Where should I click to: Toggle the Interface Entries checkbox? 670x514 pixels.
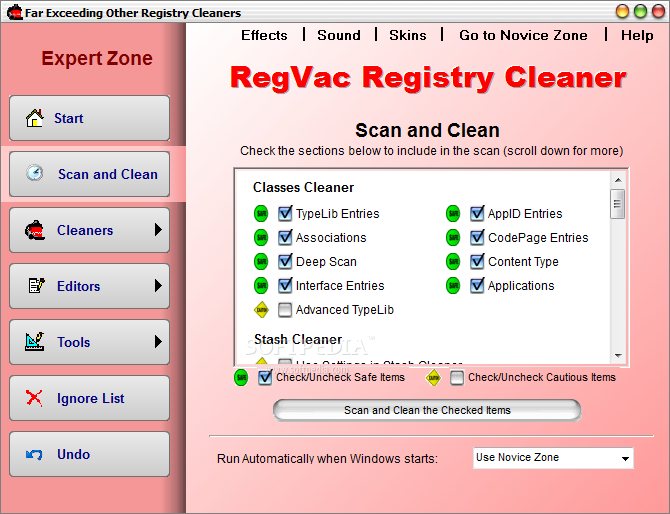pos(285,285)
